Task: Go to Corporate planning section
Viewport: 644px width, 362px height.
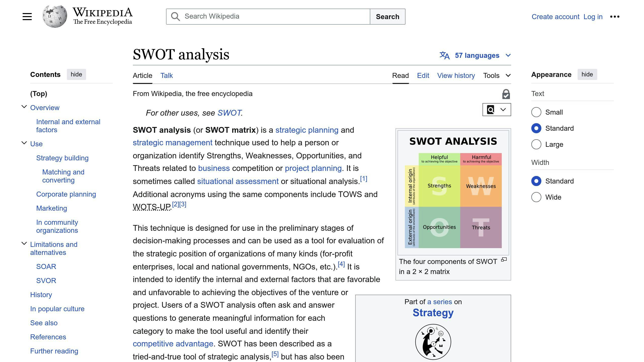Action: click(x=66, y=194)
